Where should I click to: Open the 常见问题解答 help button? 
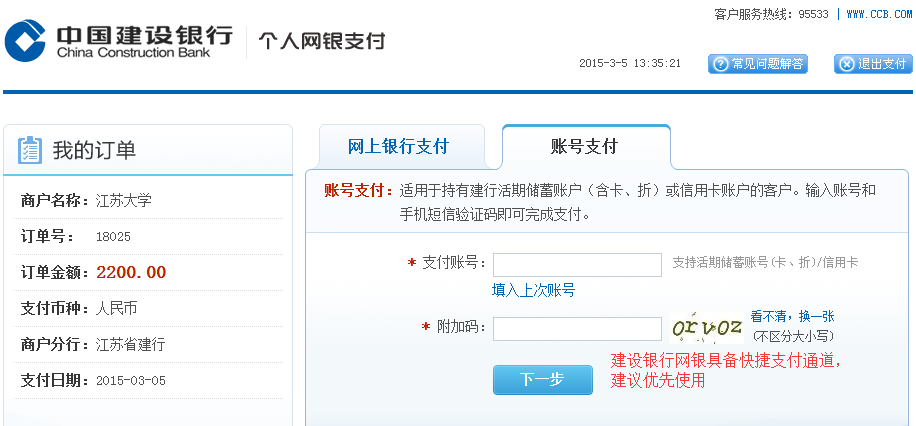click(x=758, y=64)
